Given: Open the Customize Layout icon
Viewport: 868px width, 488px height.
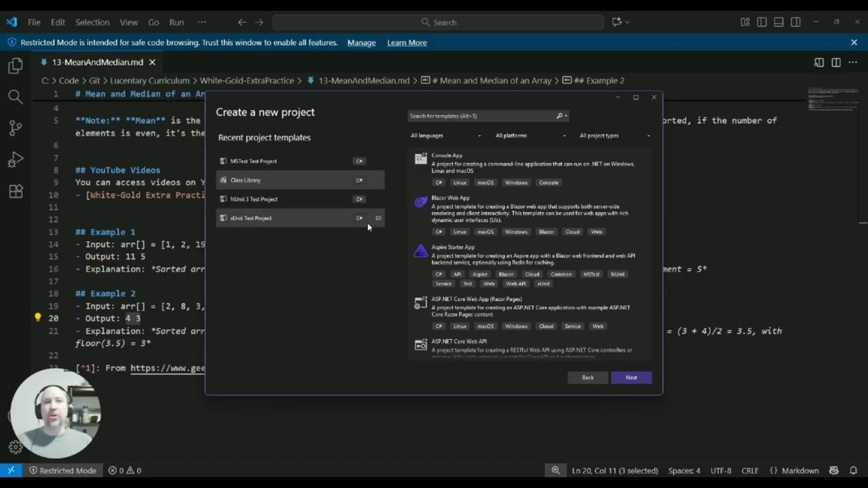Looking at the screenshot, I should point(745,22).
